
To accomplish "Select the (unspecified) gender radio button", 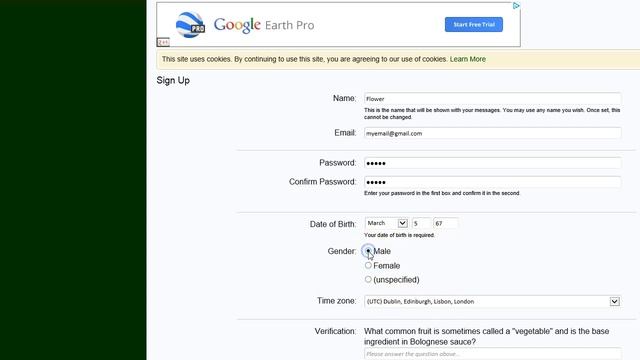I will pyautogui.click(x=368, y=279).
